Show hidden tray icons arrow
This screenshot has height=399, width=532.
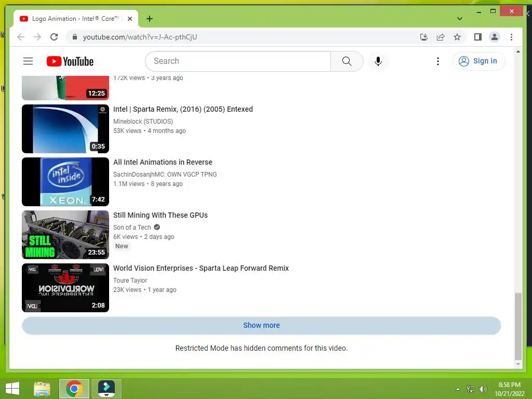(x=458, y=389)
